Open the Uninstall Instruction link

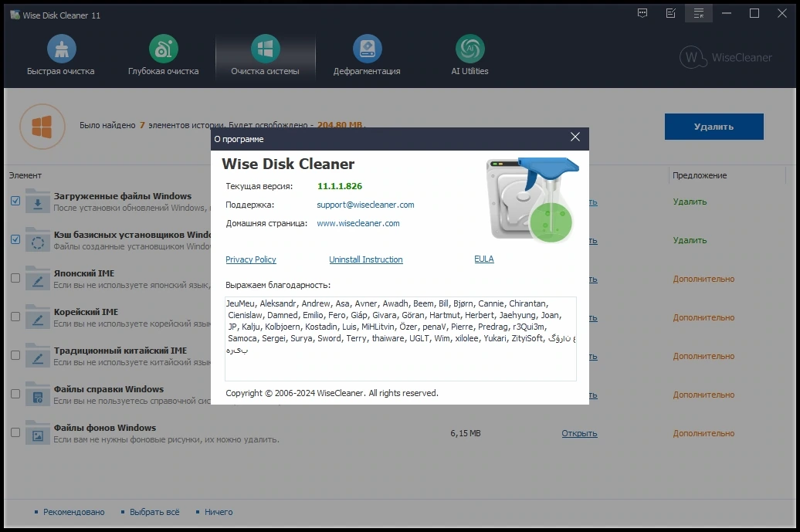(x=366, y=259)
